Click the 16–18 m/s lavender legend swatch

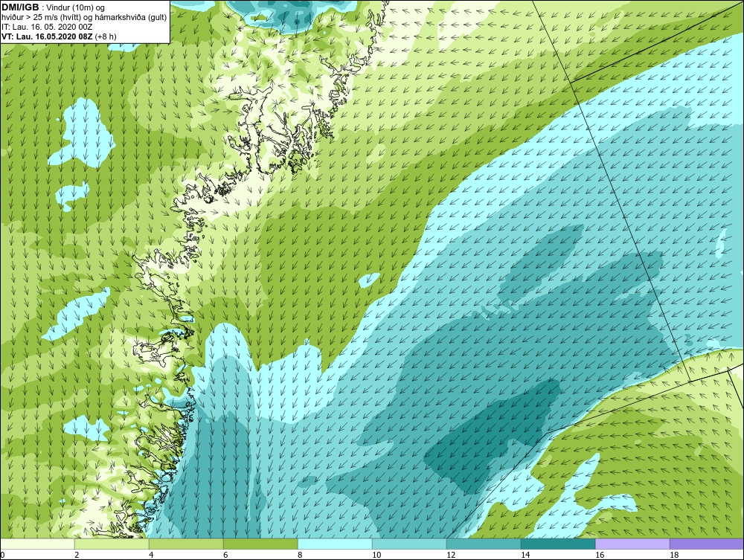click(632, 544)
